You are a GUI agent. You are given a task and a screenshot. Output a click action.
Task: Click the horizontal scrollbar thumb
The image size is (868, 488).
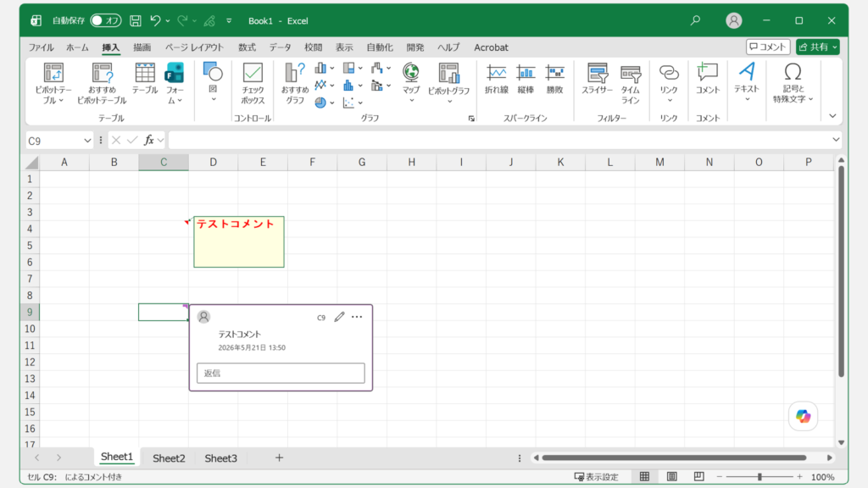(674, 457)
